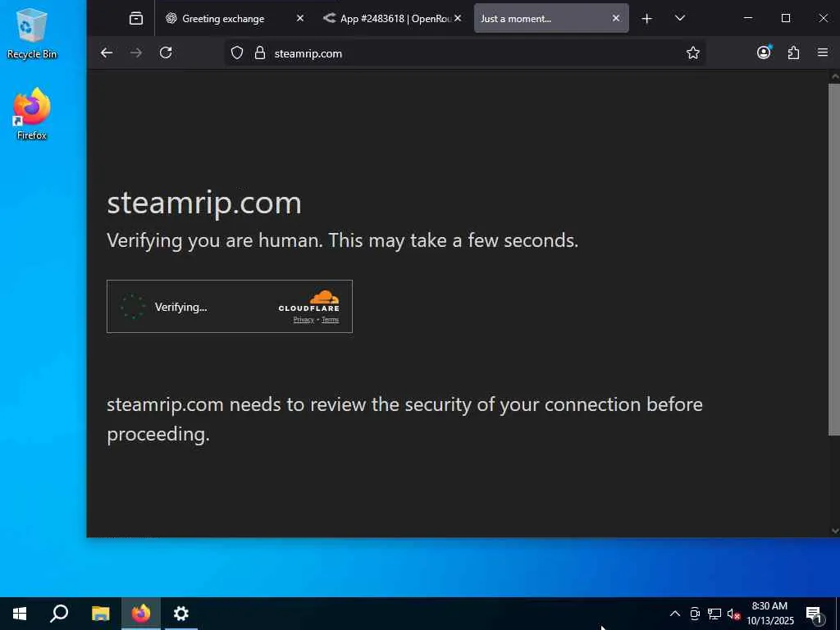Open taskbar search magnifier
840x630 pixels.
59,614
